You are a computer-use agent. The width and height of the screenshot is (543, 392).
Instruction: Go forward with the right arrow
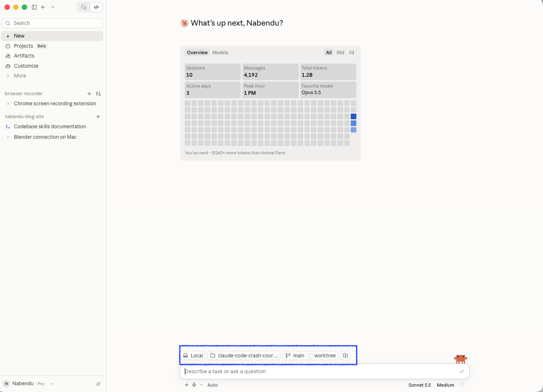tap(52, 7)
